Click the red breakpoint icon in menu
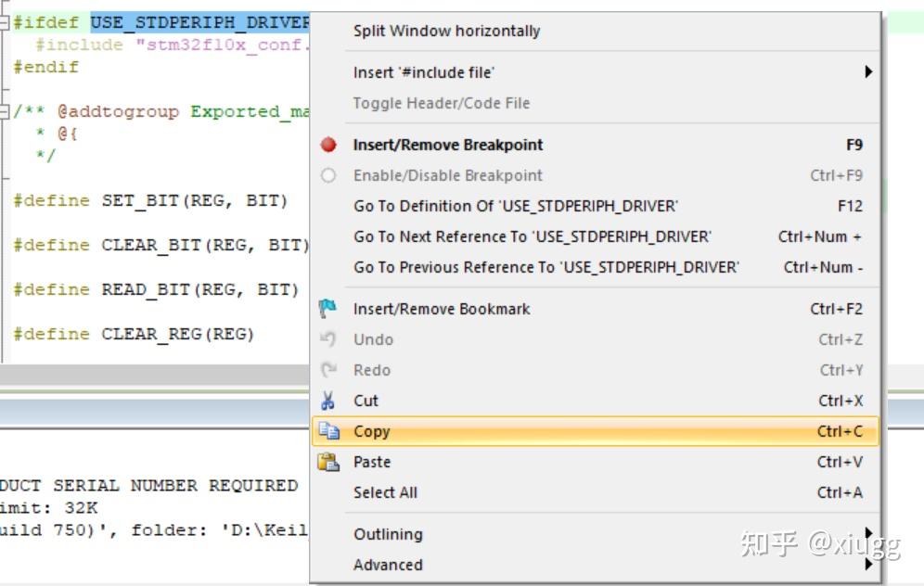Image resolution: width=924 pixels, height=586 pixels. tap(328, 145)
